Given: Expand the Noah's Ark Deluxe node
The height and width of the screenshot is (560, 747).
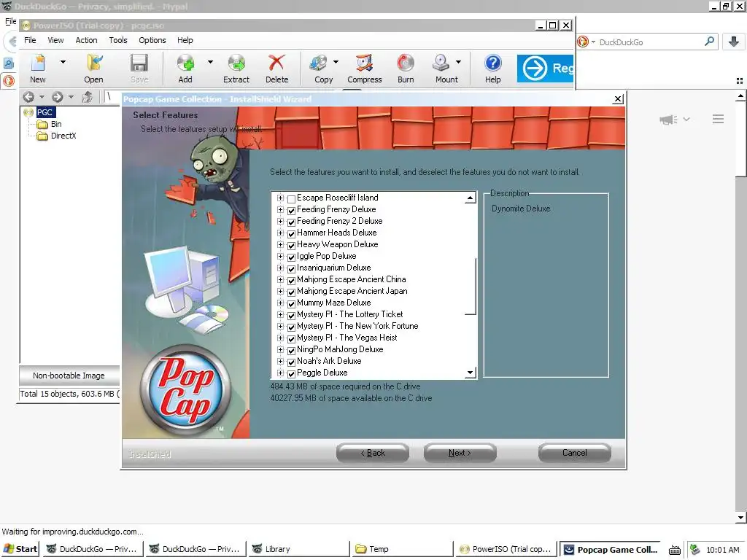Looking at the screenshot, I should tap(281, 361).
